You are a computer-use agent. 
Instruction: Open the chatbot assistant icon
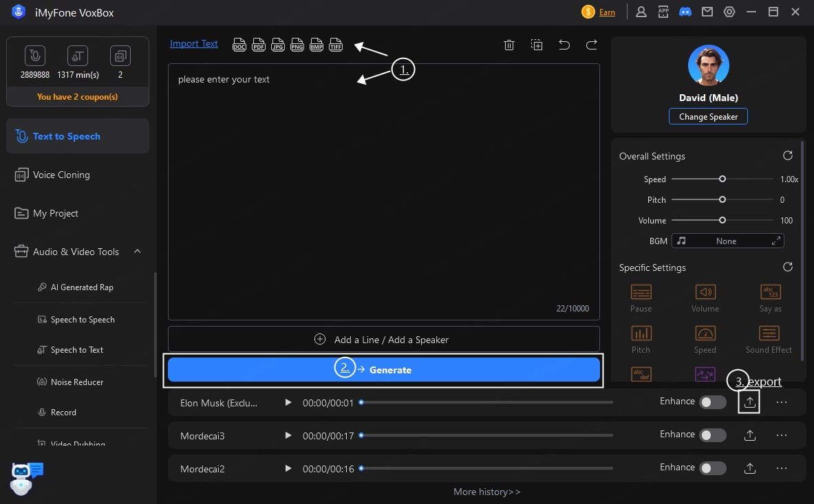[x=26, y=478]
